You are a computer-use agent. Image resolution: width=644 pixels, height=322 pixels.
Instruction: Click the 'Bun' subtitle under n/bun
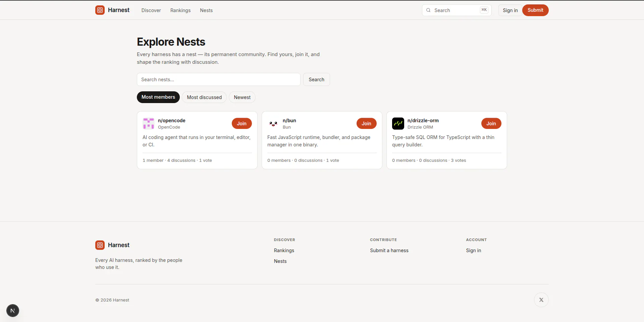click(287, 127)
